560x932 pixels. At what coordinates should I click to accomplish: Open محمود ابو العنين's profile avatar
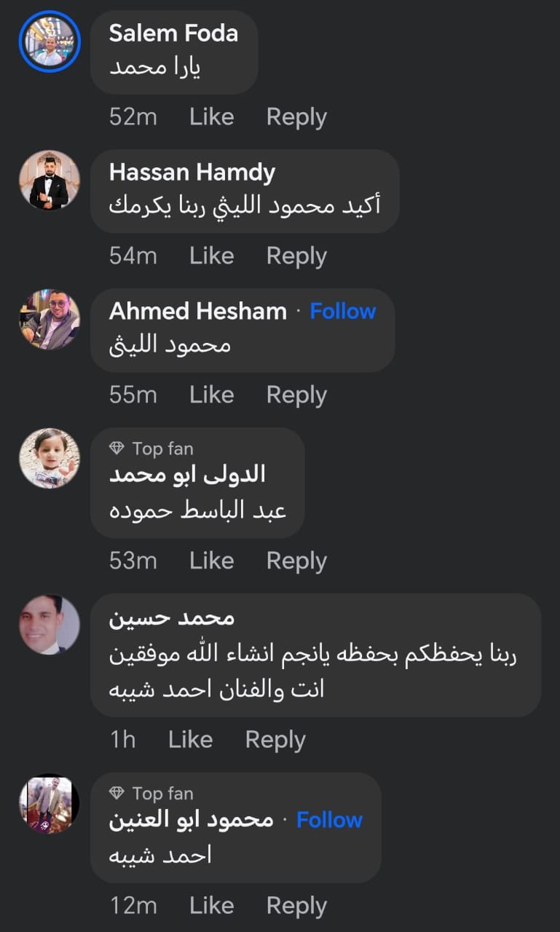tap(50, 803)
